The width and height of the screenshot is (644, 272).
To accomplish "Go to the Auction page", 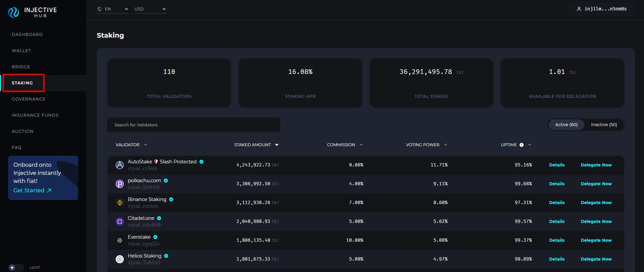I will 23,131.
